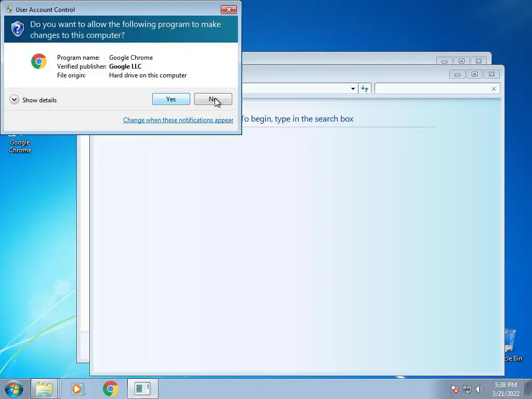Open the Recycle Bin on the desktop

(x=511, y=344)
